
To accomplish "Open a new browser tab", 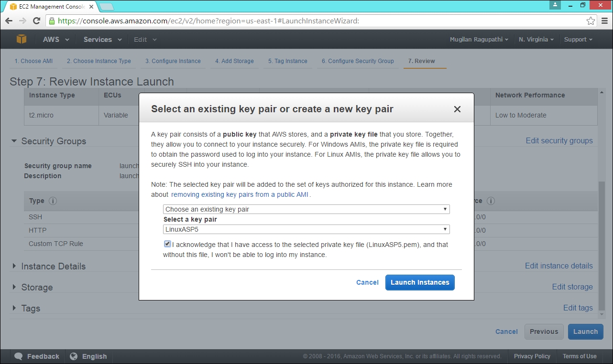I will (106, 7).
